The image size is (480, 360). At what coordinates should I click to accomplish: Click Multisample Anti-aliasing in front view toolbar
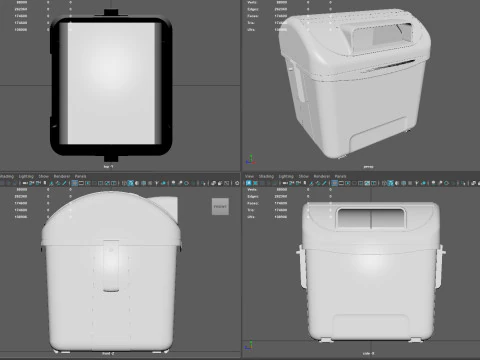click(186, 183)
